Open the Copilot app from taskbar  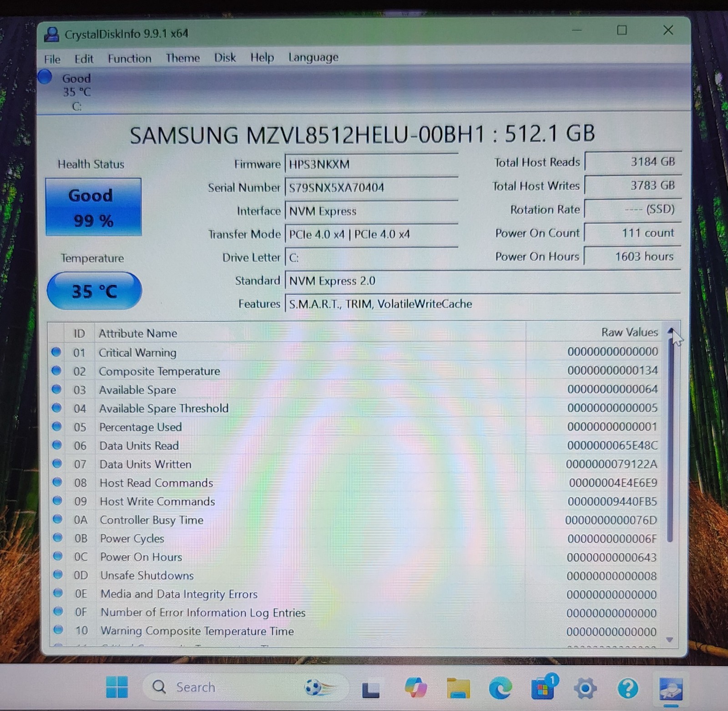click(415, 687)
